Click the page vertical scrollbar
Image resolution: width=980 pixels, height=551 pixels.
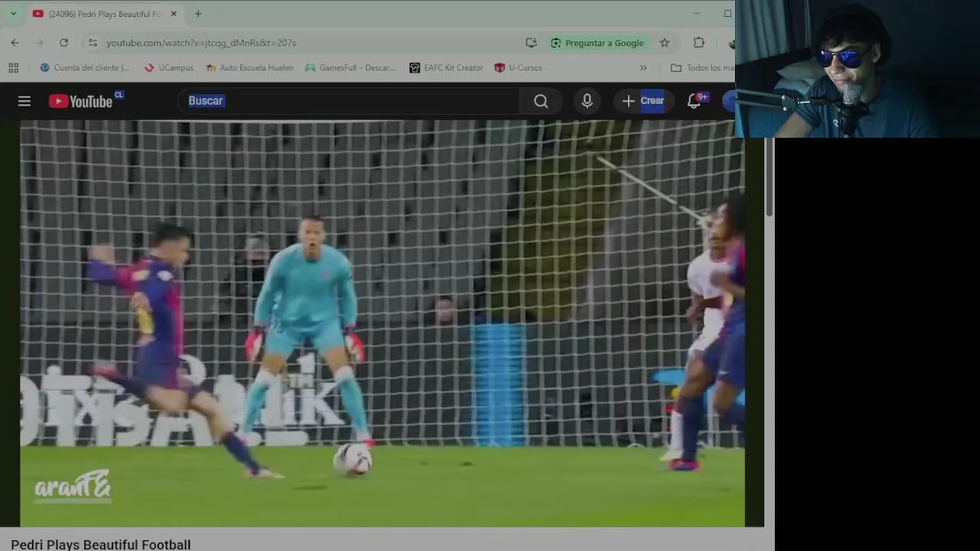coord(769,178)
